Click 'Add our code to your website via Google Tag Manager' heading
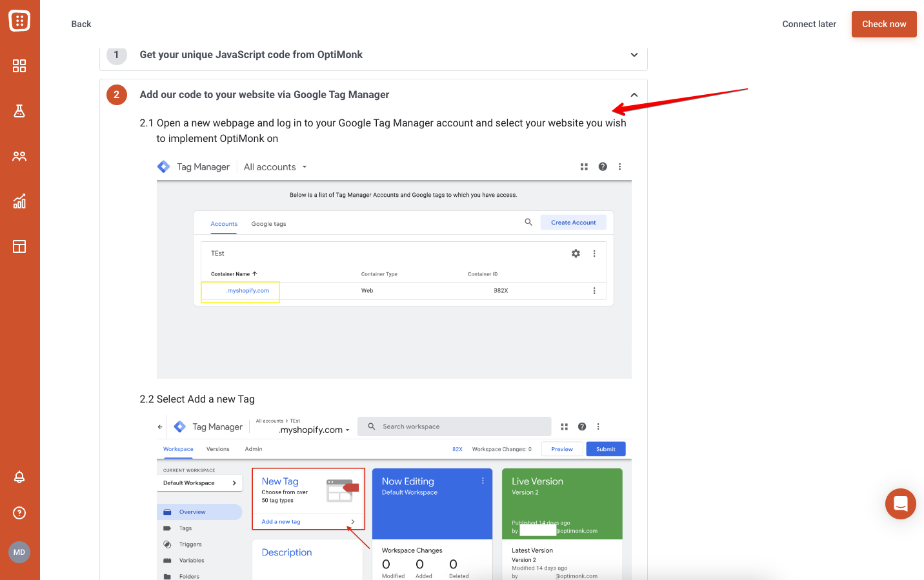The width and height of the screenshot is (924, 580). tap(265, 95)
